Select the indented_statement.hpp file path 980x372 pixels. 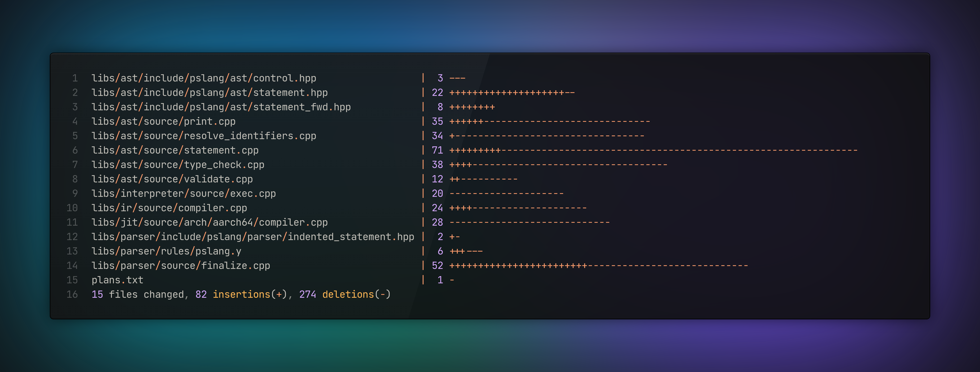[253, 237]
